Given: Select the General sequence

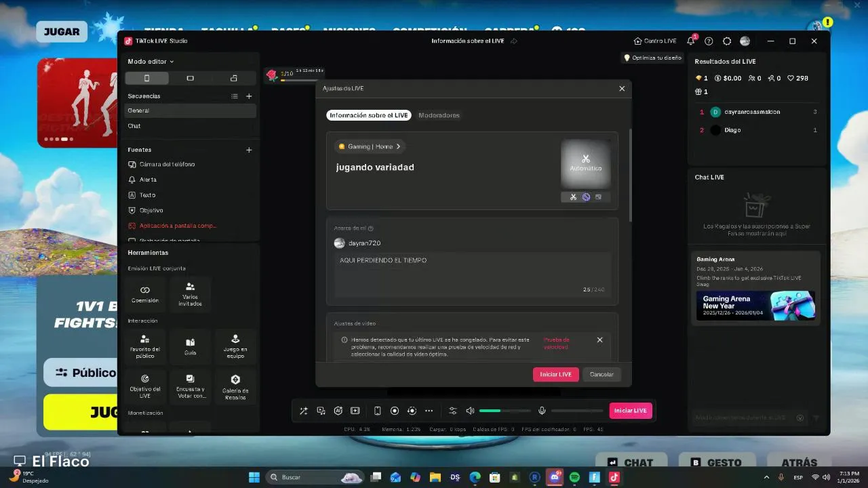Looking at the screenshot, I should point(191,110).
